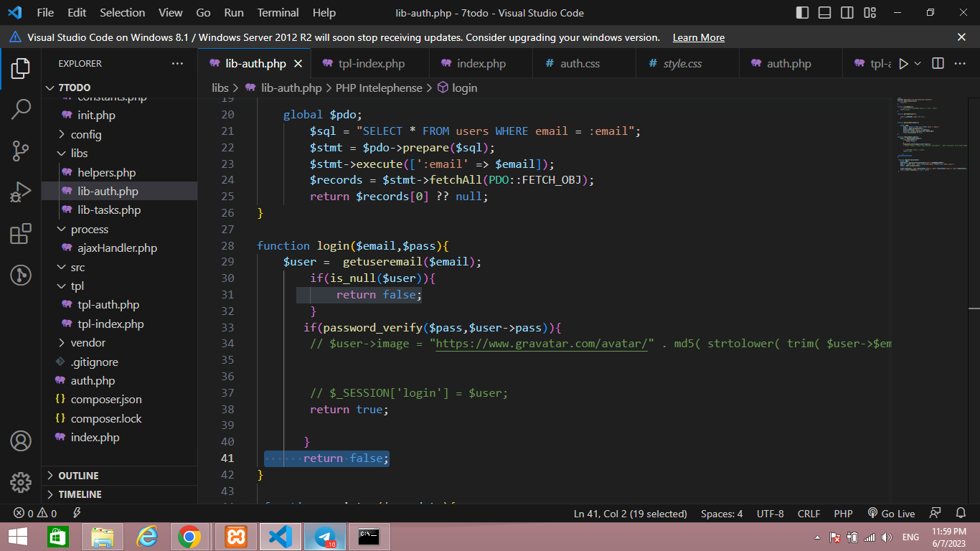Open the Learn More link
The image size is (980, 551).
click(x=698, y=37)
